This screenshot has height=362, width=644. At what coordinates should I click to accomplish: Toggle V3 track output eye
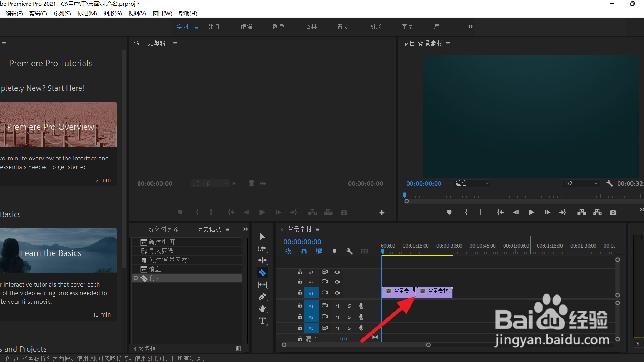pyautogui.click(x=337, y=272)
